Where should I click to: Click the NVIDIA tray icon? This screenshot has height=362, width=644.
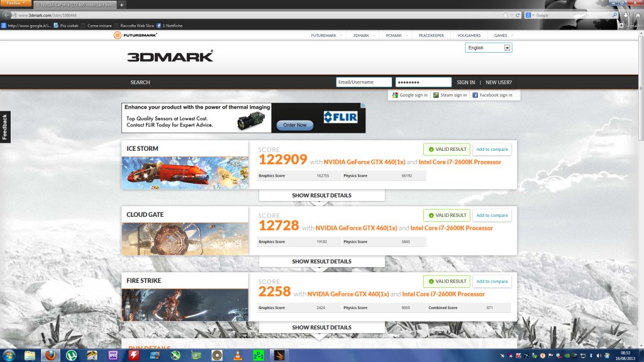[x=567, y=356]
